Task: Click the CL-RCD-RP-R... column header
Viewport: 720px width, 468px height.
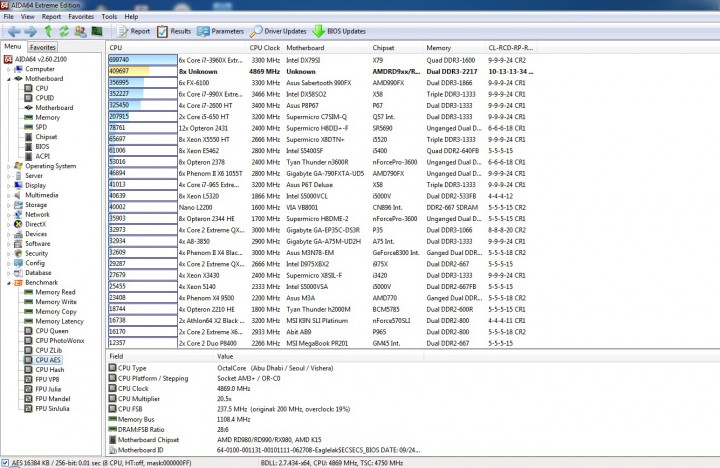Action: [511, 48]
